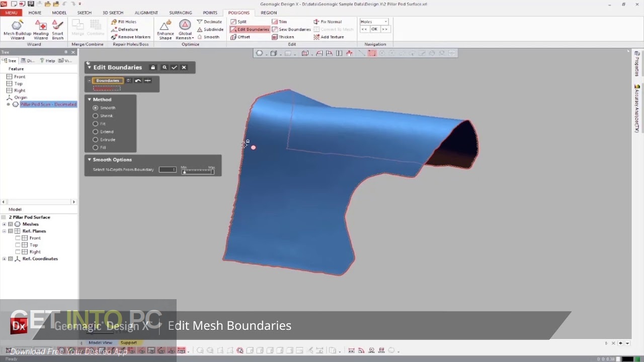Collapse the Edit Boundaries panel header arrow
The image size is (644, 362).
coord(89,67)
